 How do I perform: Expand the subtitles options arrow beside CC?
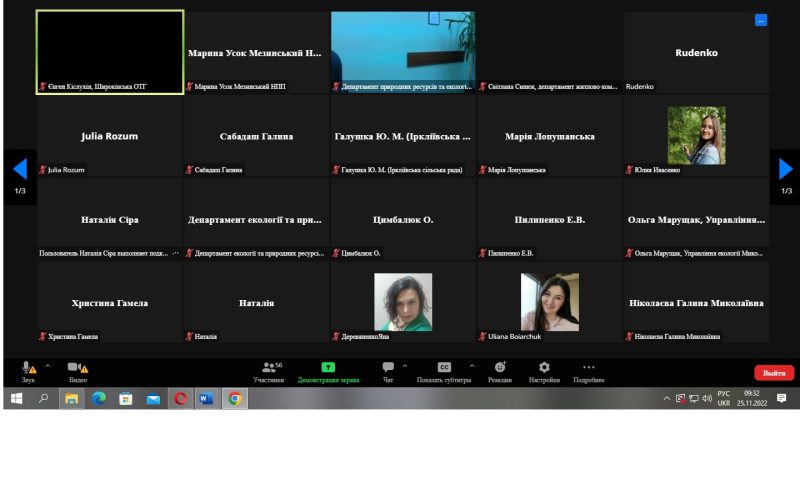[466, 366]
